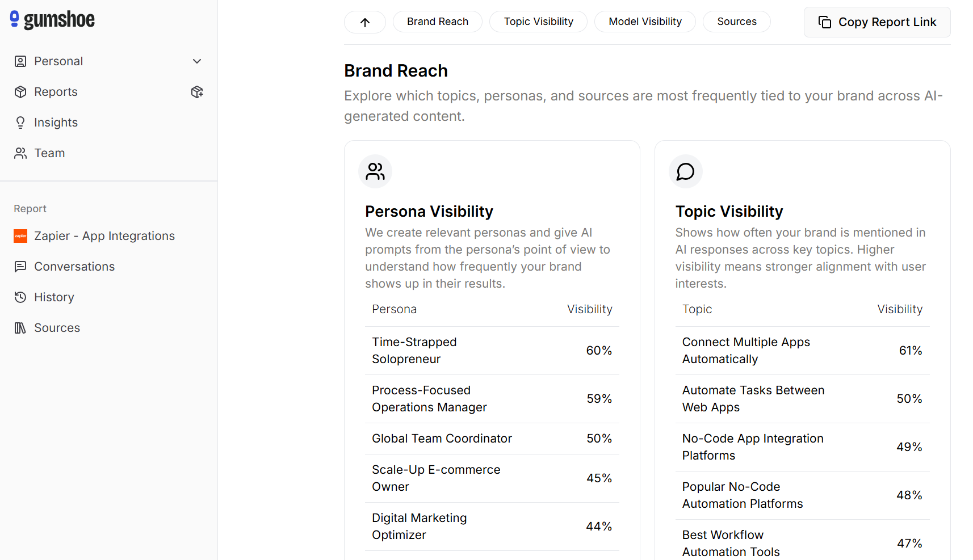This screenshot has width=973, height=560.
Task: Click the Topic Visibility chat bubble icon
Action: [x=685, y=171]
